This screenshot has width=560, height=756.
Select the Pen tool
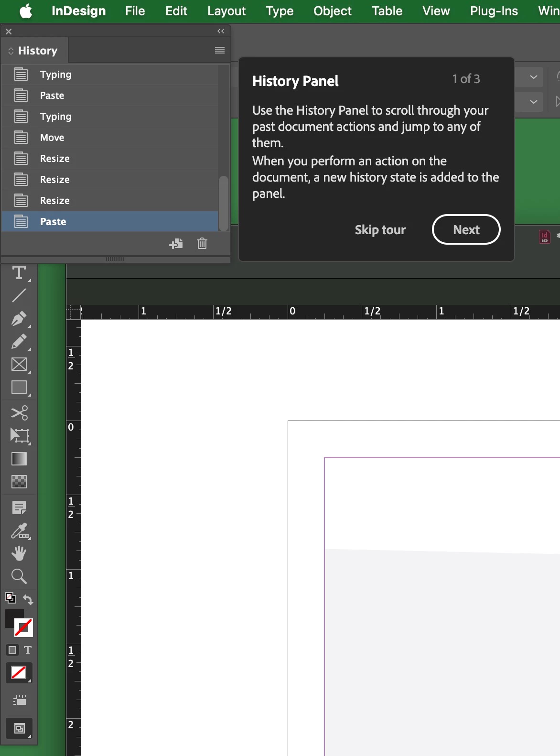[x=19, y=319]
